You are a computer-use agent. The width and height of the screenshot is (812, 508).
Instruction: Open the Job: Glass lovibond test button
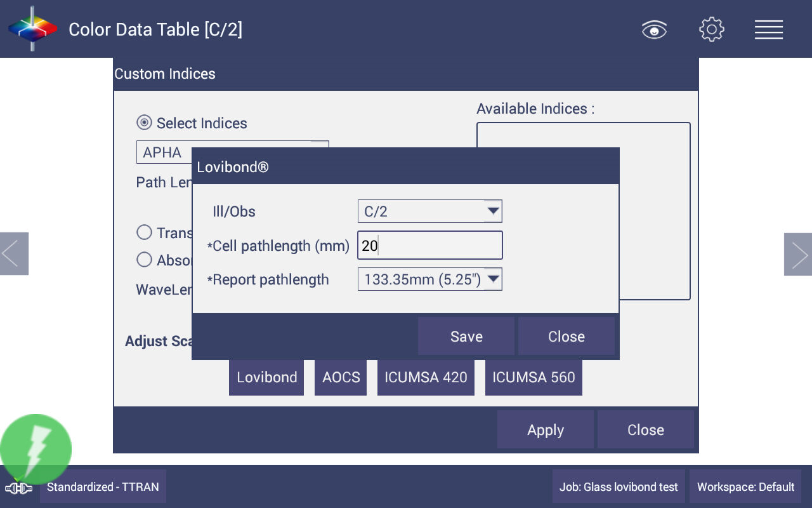619,487
